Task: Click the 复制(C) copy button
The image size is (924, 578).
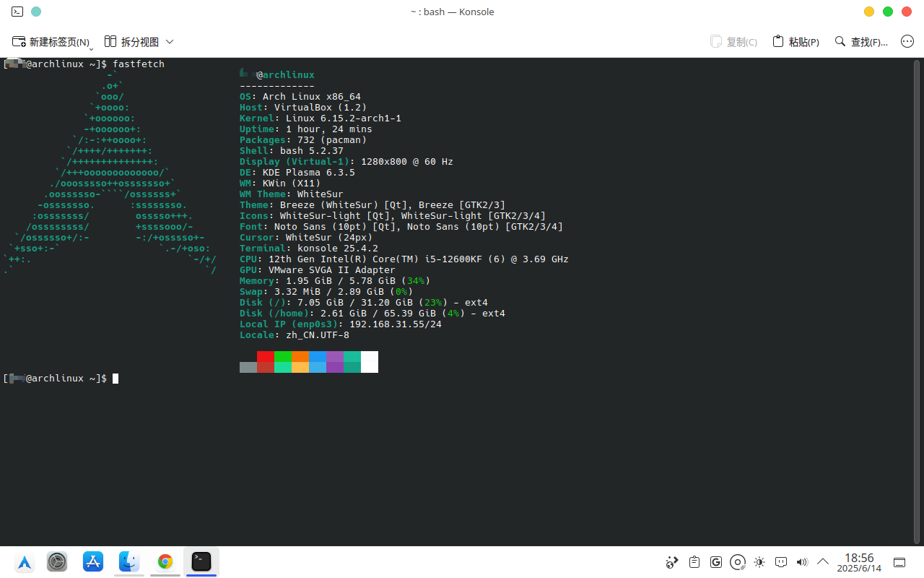Action: 733,42
